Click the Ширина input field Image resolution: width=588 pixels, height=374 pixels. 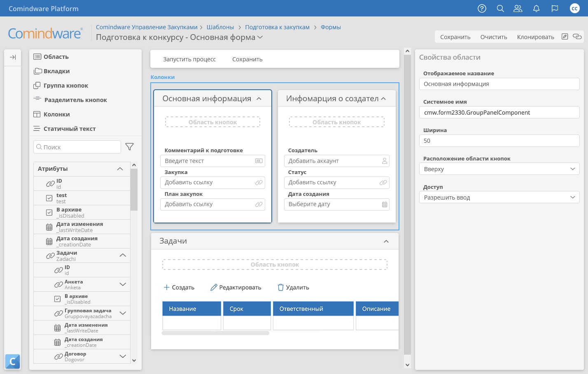[499, 141]
